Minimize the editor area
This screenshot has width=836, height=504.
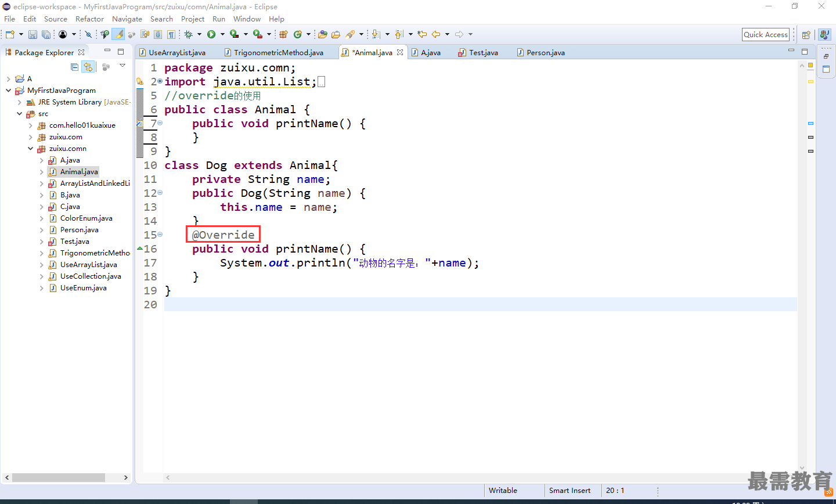pos(791,51)
